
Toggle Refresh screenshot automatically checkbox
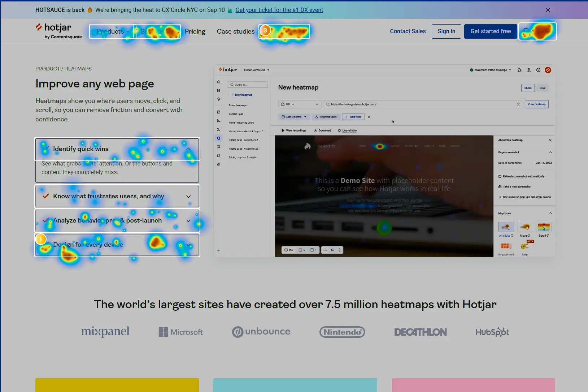click(500, 177)
